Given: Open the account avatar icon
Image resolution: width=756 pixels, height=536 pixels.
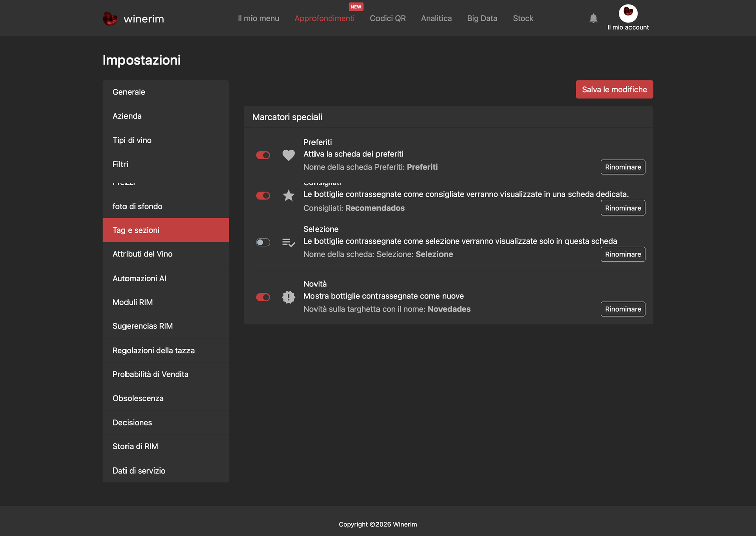Looking at the screenshot, I should pos(628,13).
